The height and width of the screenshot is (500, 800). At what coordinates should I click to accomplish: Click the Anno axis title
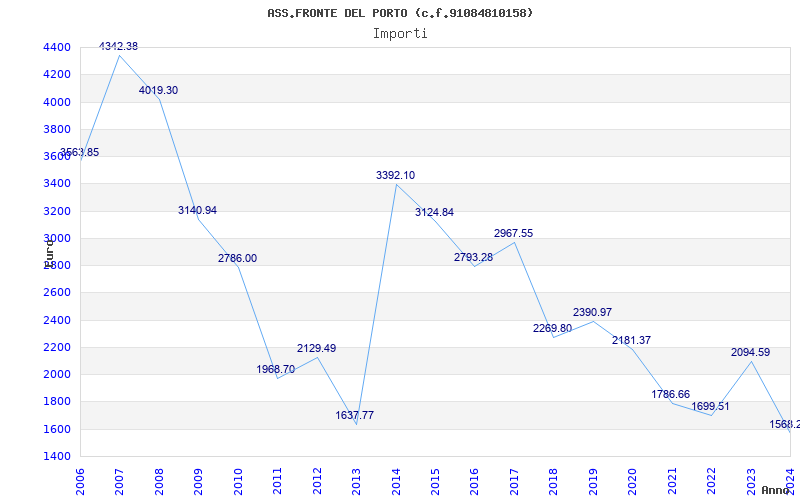(774, 490)
